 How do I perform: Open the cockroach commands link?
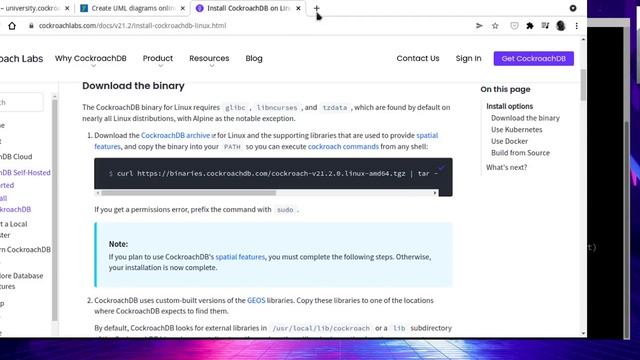pos(343,146)
